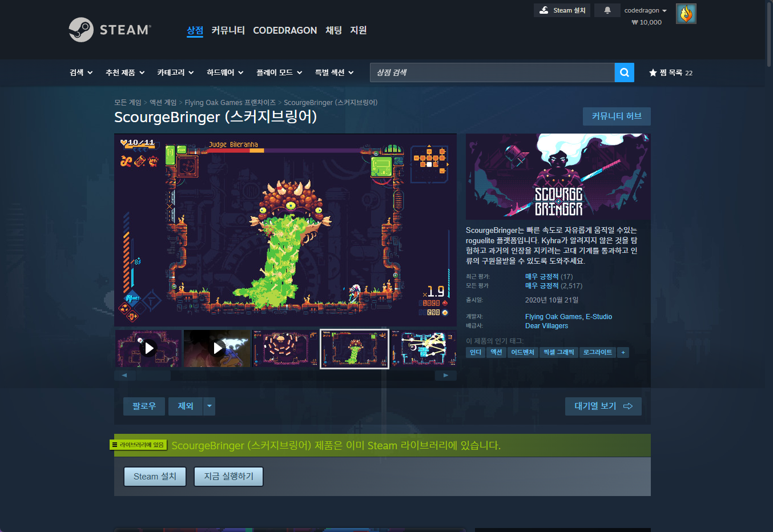Go to the 상점 tab
The height and width of the screenshot is (532, 773).
pos(195,30)
